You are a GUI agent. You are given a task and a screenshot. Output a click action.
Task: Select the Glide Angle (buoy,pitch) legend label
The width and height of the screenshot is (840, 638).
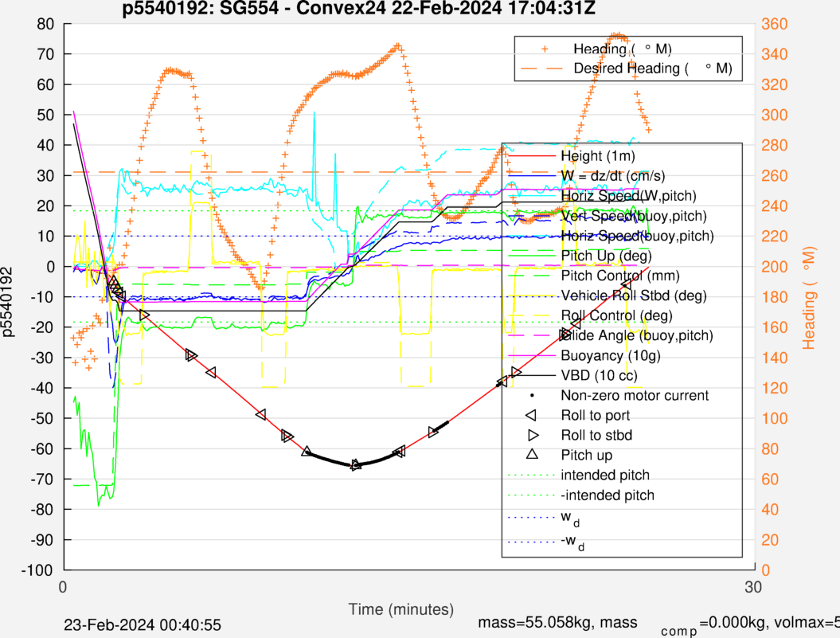[x=637, y=335]
